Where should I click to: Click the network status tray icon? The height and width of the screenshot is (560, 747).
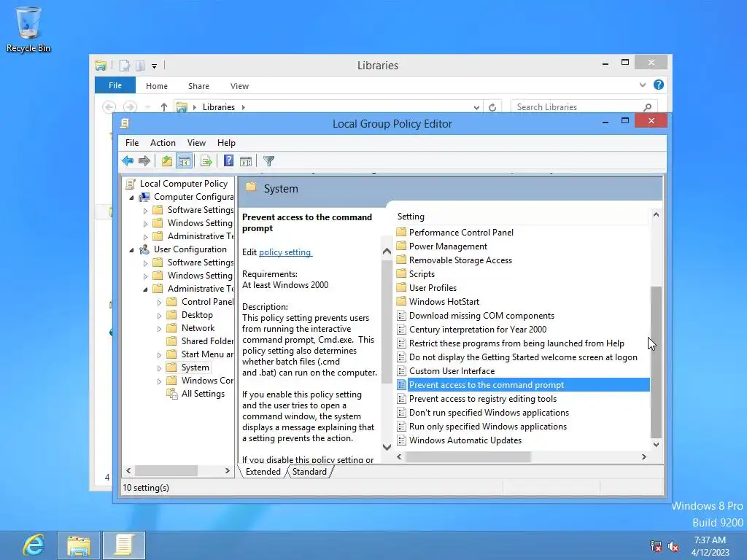(x=656, y=545)
